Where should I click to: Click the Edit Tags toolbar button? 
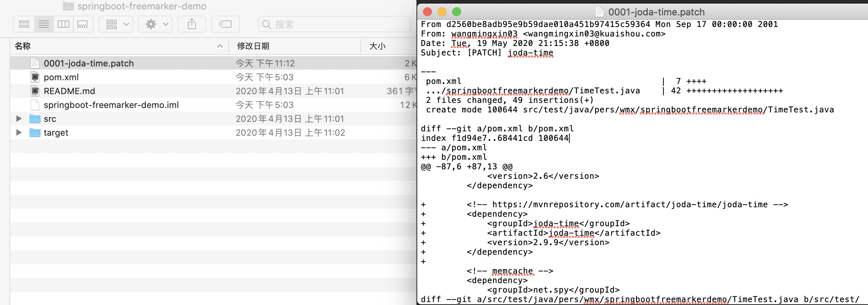coord(225,24)
